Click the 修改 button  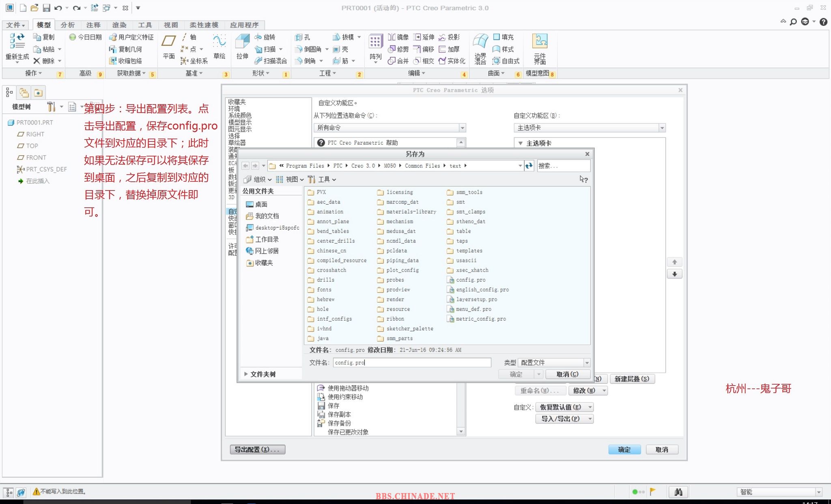point(588,390)
